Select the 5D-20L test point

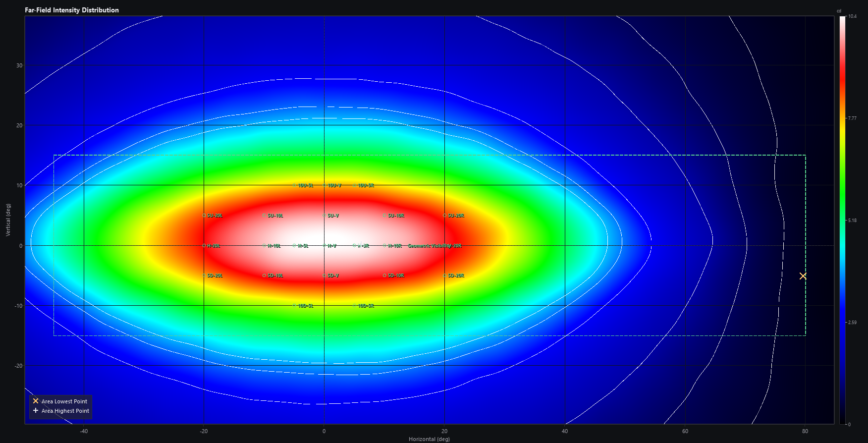[x=204, y=276]
